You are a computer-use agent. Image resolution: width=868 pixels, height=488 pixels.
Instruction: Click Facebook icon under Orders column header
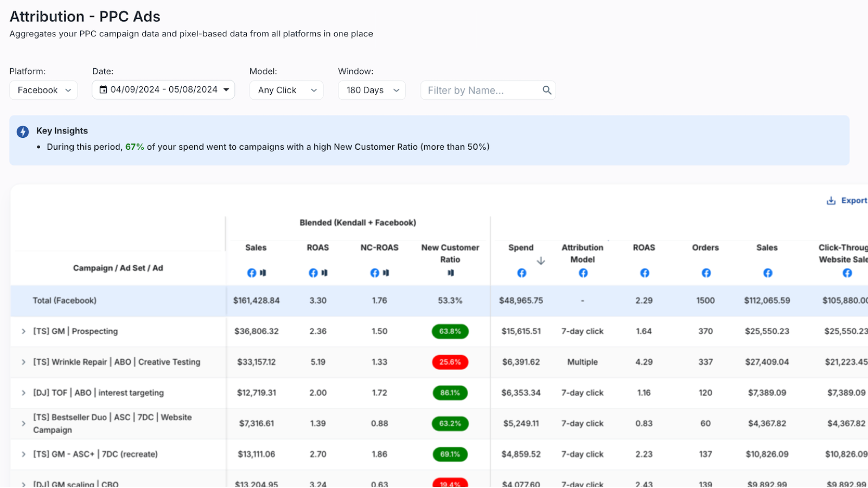point(706,273)
